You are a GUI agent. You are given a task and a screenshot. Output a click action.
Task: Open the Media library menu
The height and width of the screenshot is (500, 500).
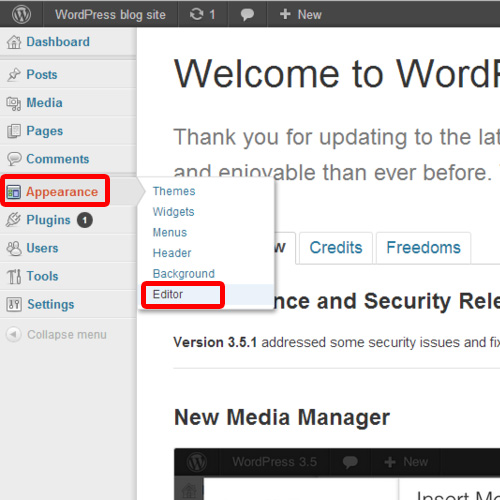coord(44,103)
